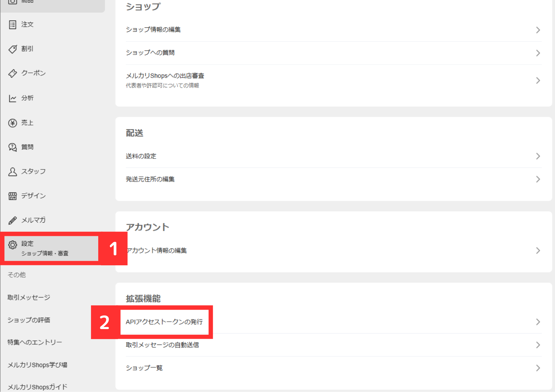Open the 割引 (discount) tag icon
Viewport: 555px width, 392px height.
(x=13, y=49)
